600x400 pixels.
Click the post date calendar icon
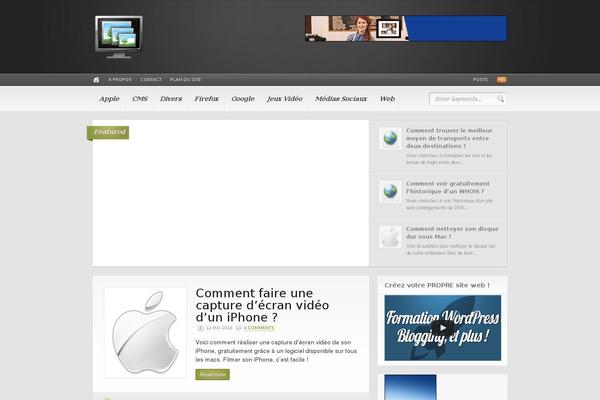pyautogui.click(x=201, y=328)
